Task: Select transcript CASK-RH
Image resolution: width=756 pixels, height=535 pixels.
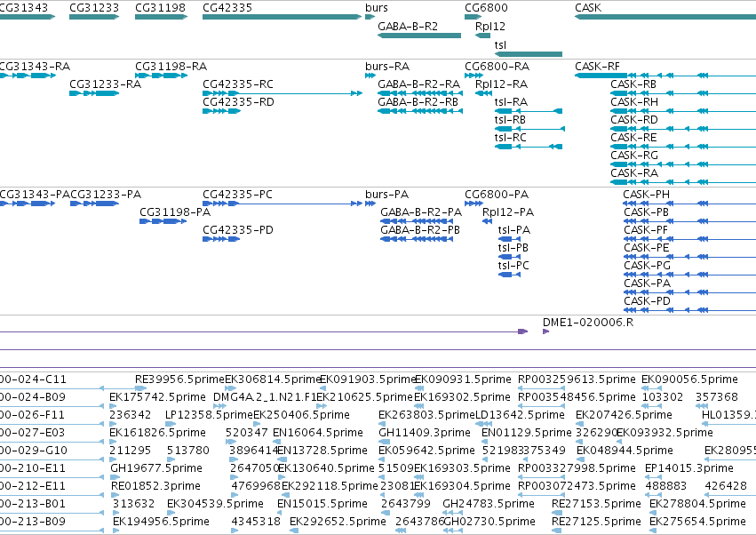Action: tap(683, 111)
